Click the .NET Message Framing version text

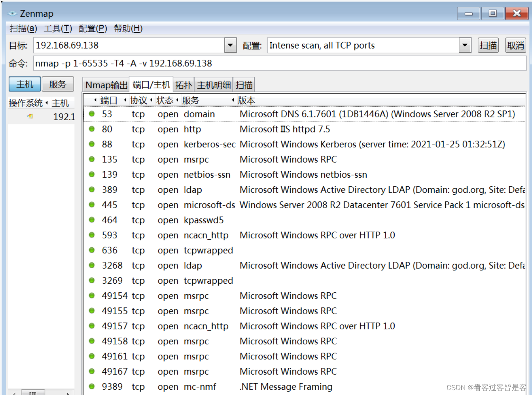286,387
